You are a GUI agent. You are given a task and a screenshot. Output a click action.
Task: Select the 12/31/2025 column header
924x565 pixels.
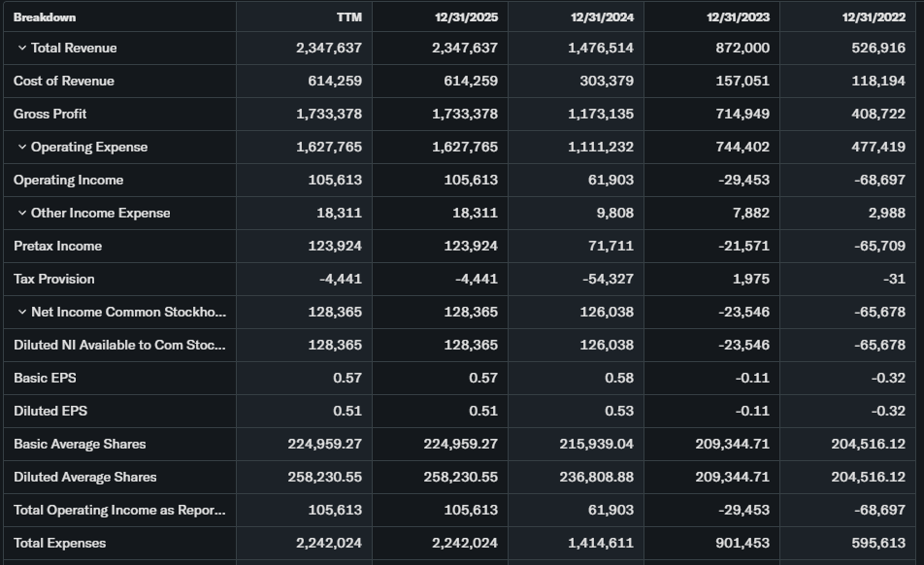pos(466,17)
